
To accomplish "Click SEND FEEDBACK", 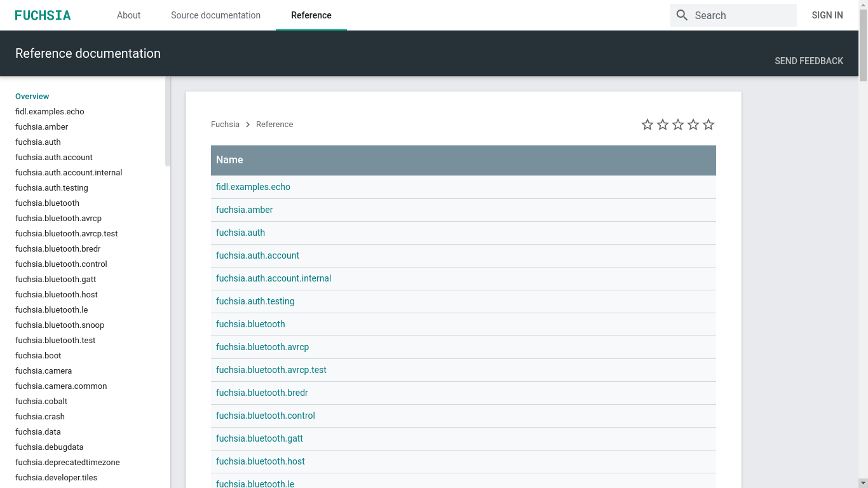I will (809, 61).
